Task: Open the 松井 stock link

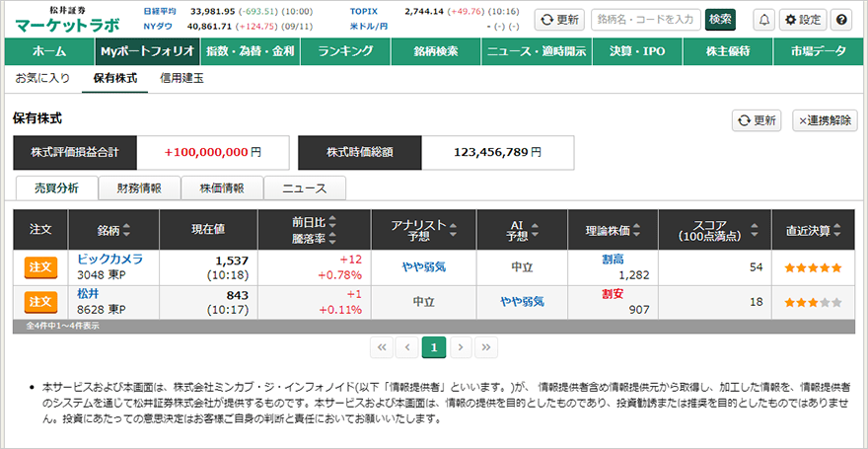Action: pos(88,294)
